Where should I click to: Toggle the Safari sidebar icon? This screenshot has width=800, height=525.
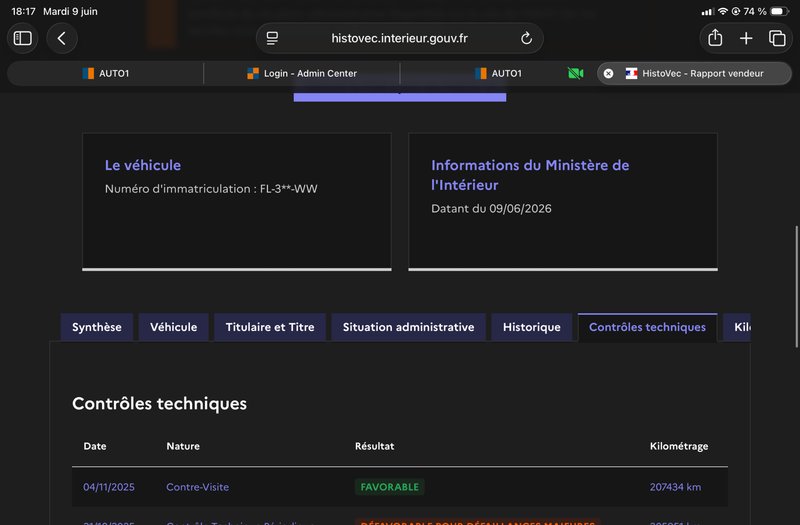(22, 38)
